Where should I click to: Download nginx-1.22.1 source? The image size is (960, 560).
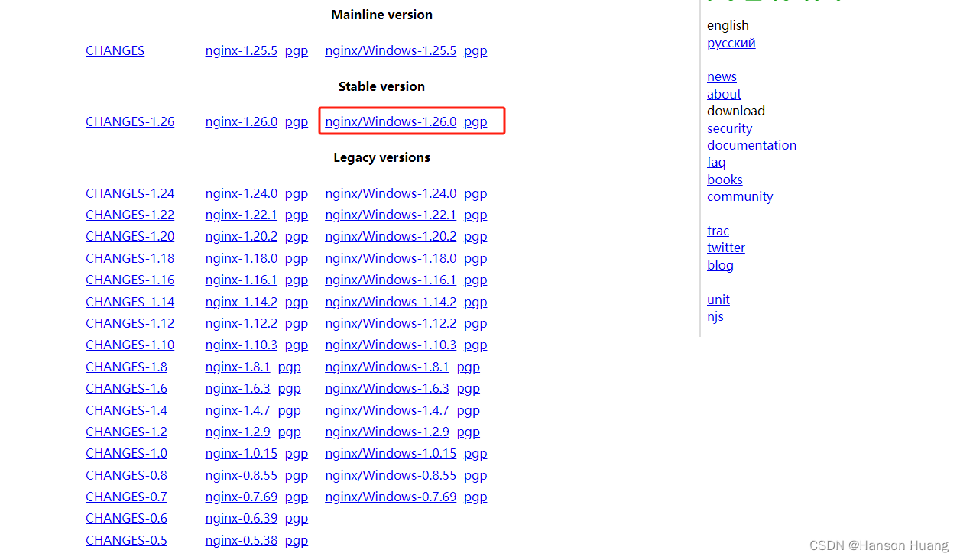(x=242, y=215)
